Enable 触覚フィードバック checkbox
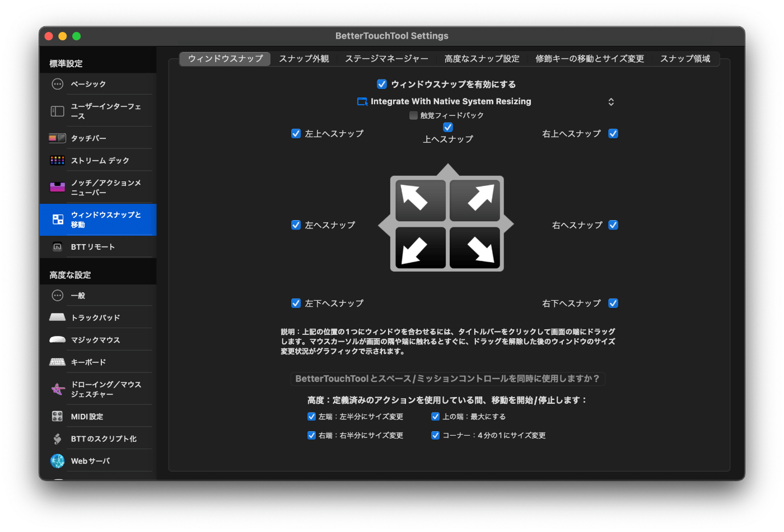The width and height of the screenshot is (784, 532). 413,115
